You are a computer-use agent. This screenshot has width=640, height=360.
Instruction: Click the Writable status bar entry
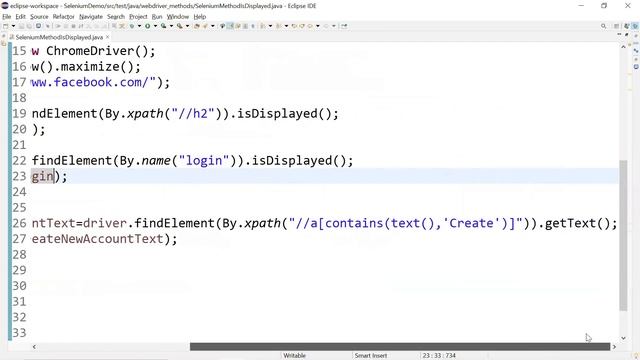[294, 356]
